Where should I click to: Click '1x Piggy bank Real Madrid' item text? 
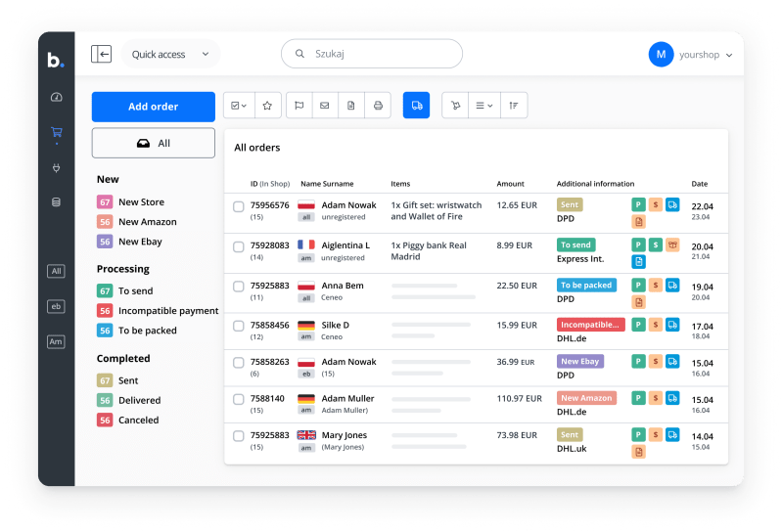(x=429, y=250)
